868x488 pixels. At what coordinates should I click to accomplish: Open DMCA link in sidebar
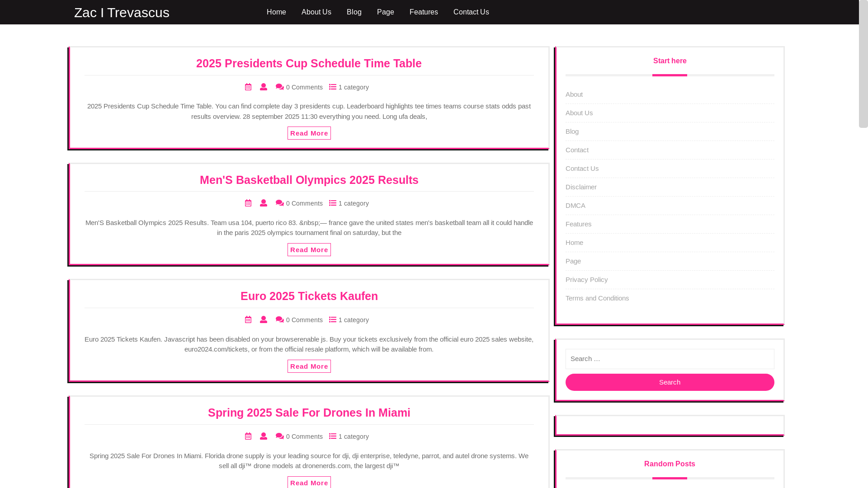(576, 206)
